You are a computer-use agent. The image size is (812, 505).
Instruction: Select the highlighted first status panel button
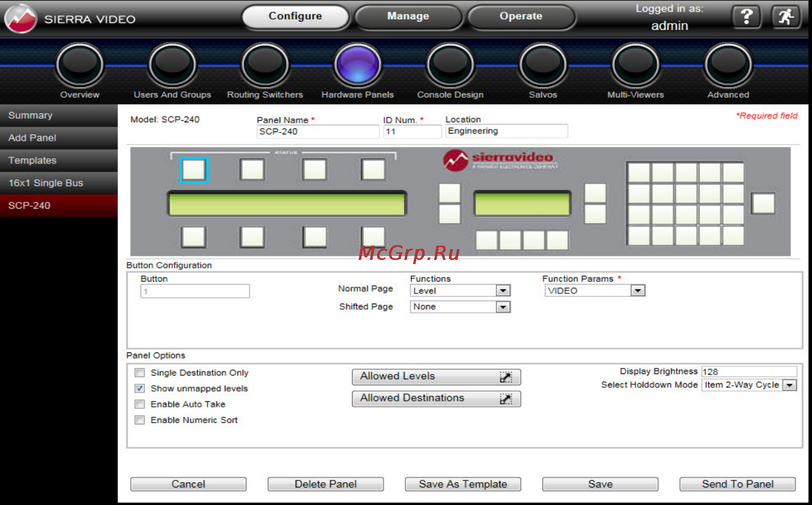tap(194, 170)
